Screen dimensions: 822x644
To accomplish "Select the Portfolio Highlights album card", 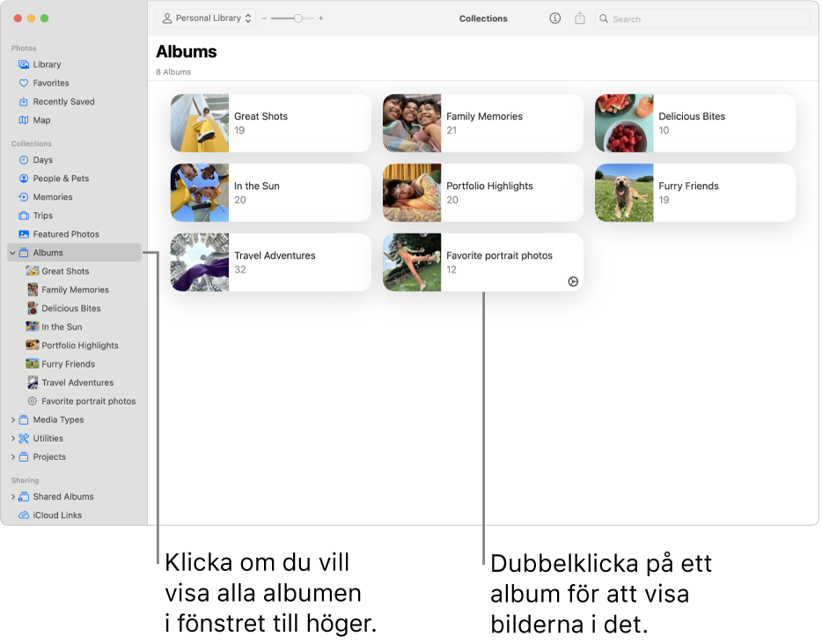I will (x=483, y=193).
